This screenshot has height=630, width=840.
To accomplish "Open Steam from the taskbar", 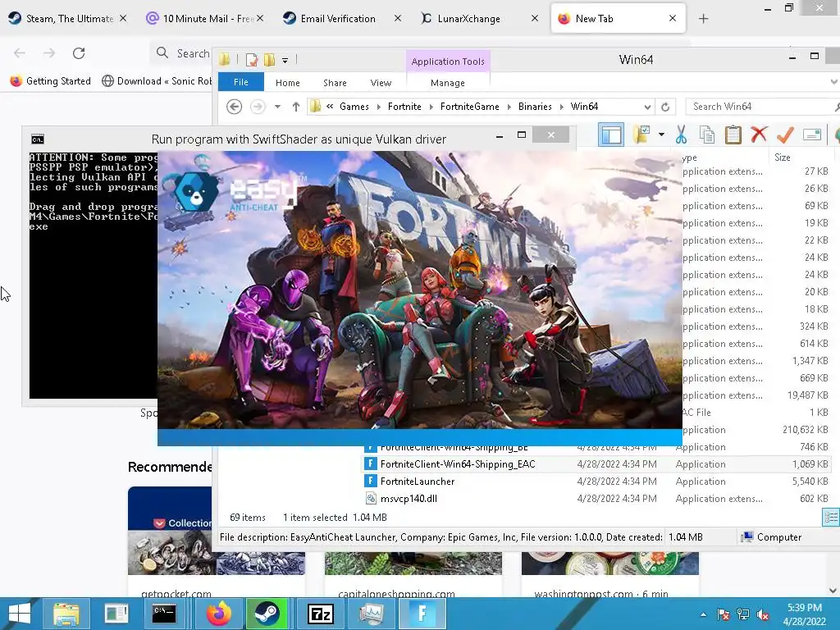I will [x=267, y=614].
